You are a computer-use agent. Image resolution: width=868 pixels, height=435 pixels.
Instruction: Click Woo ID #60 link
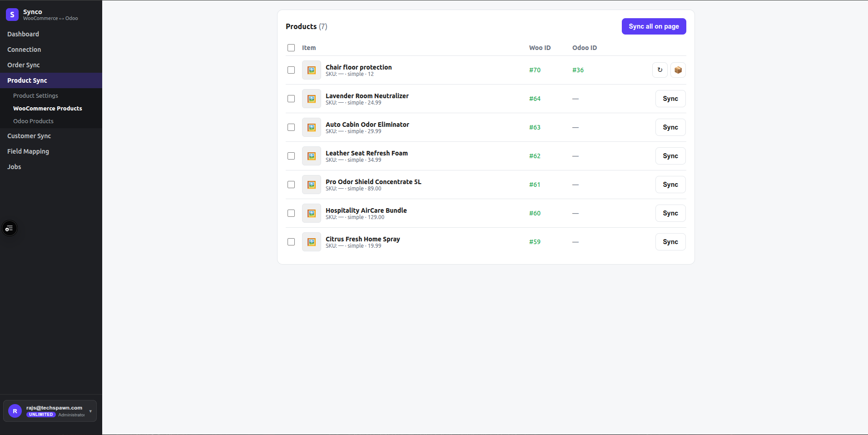click(535, 213)
